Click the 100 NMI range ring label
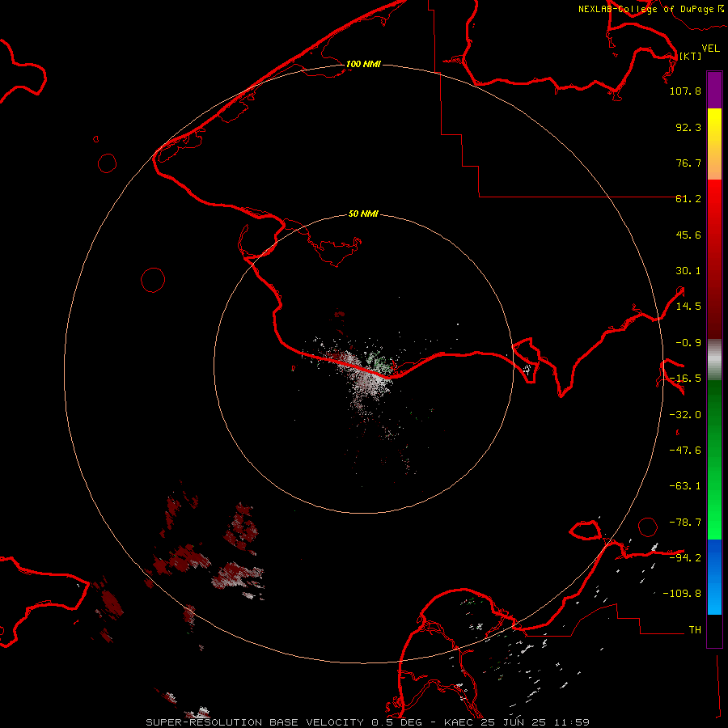 click(363, 64)
